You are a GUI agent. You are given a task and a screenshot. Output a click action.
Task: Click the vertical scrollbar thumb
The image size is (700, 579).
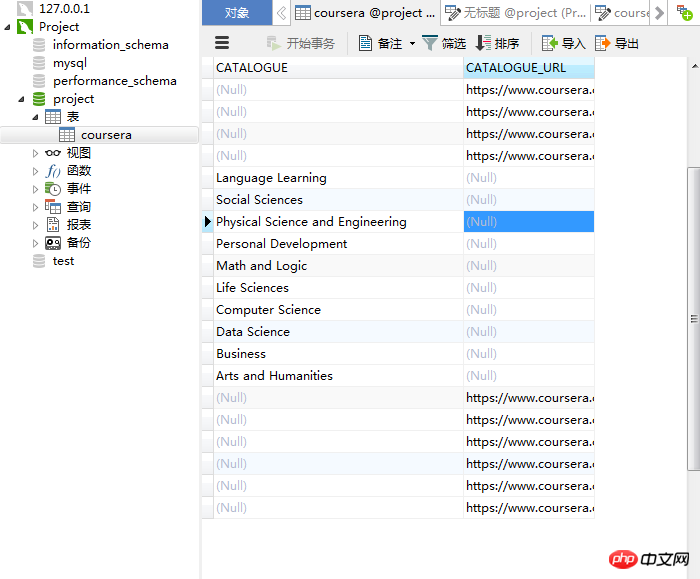click(x=694, y=319)
